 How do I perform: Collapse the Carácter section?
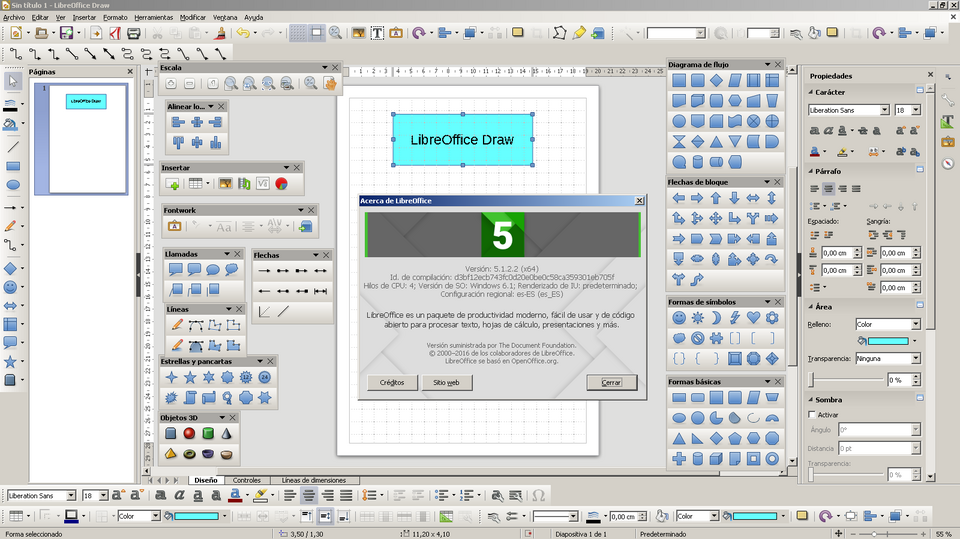pyautogui.click(x=811, y=92)
